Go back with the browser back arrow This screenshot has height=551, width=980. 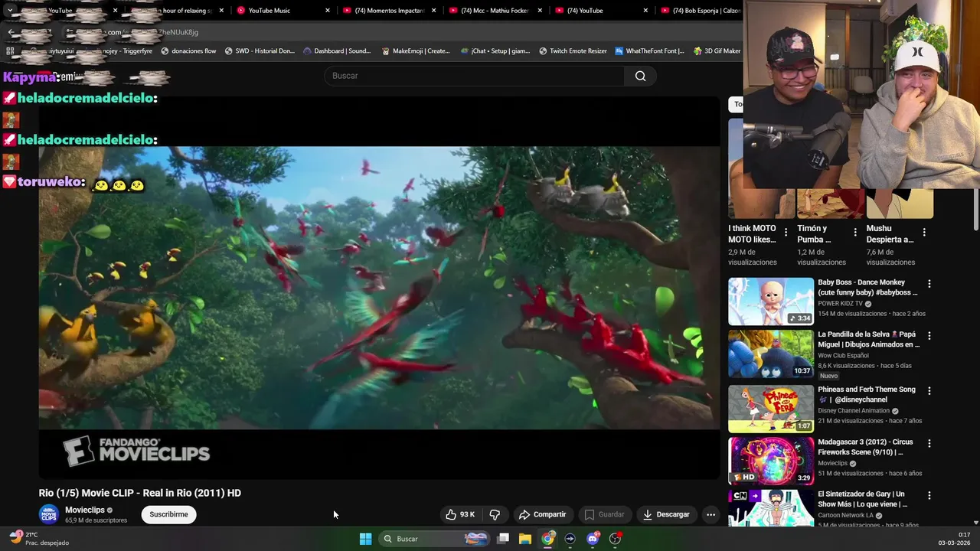click(11, 32)
